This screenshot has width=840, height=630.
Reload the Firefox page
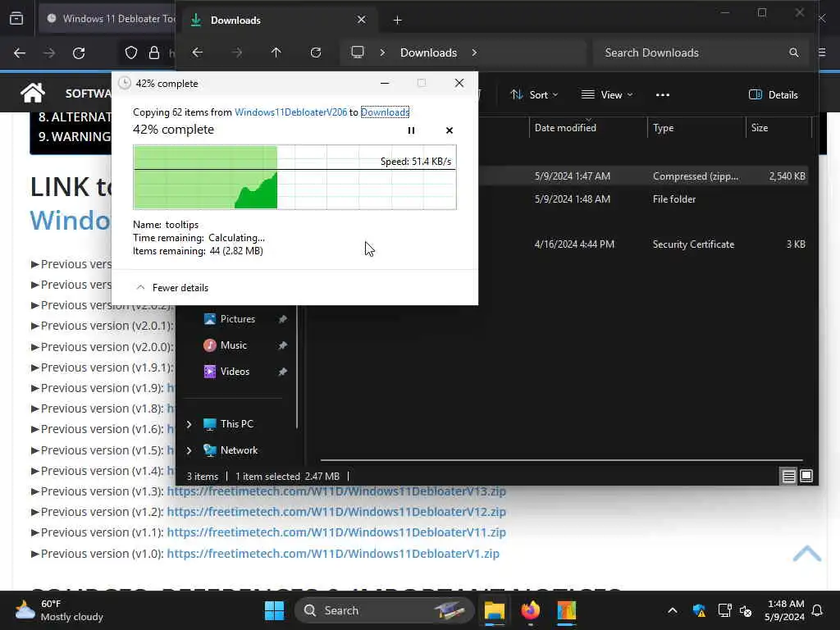click(79, 53)
